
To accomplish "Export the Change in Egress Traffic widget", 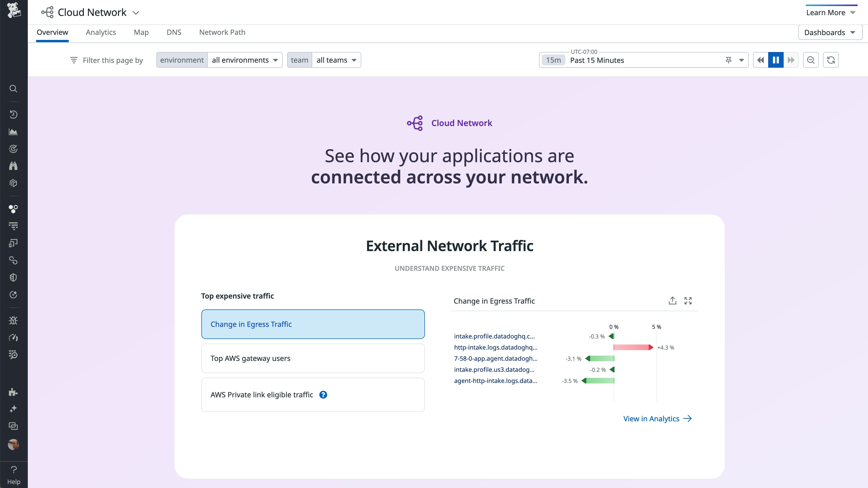I will (672, 301).
